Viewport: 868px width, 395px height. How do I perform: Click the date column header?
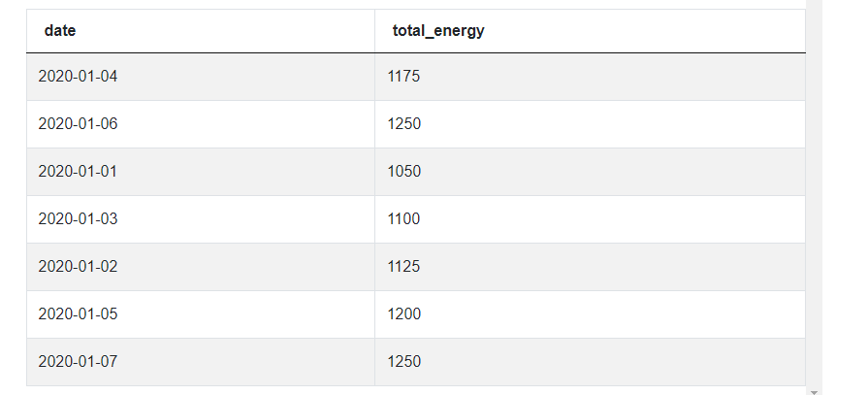tap(201, 31)
